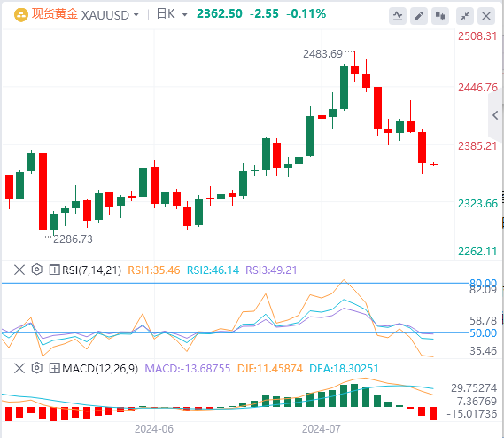This screenshot has width=504, height=438.
Task: Click the -2.55 price change
Action: click(x=264, y=14)
